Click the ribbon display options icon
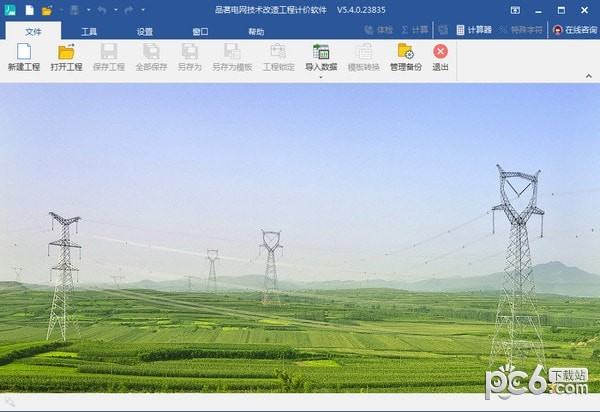 515,10
